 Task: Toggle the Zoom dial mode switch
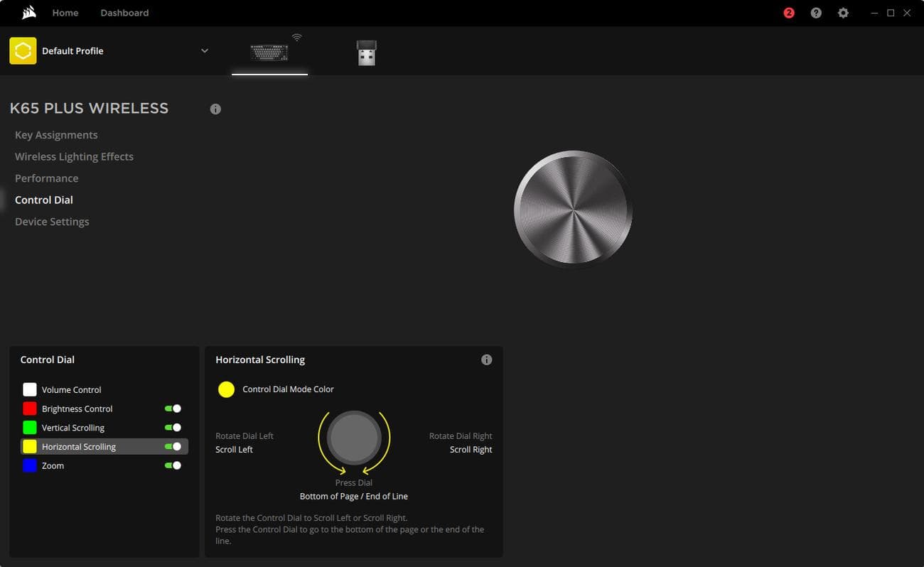[173, 465]
